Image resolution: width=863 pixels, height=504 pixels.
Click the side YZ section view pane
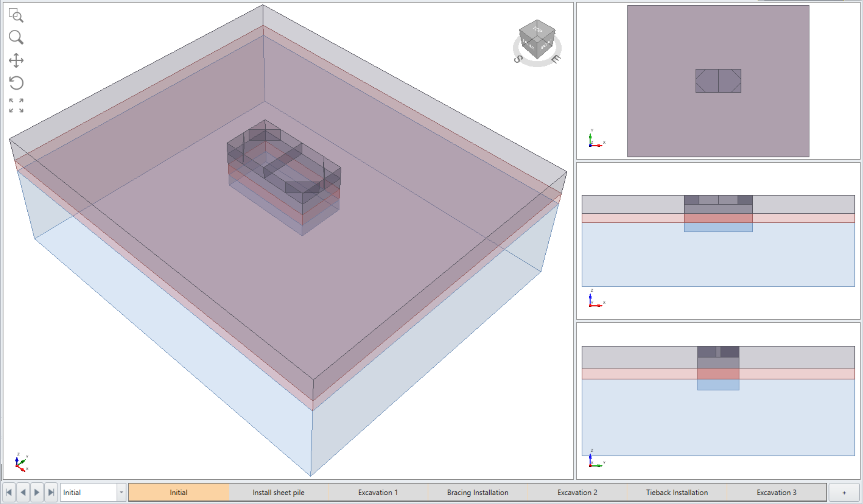718,401
